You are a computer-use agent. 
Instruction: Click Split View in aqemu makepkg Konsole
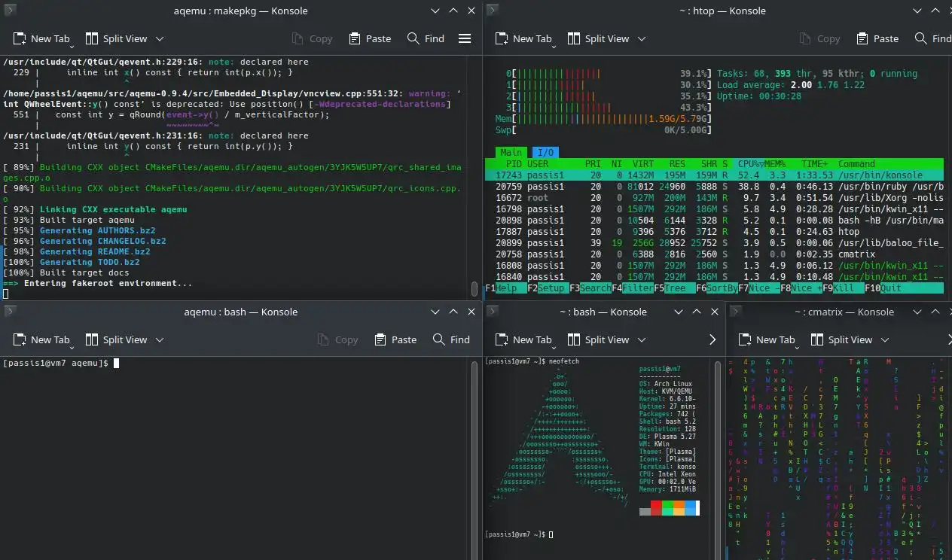(116, 38)
